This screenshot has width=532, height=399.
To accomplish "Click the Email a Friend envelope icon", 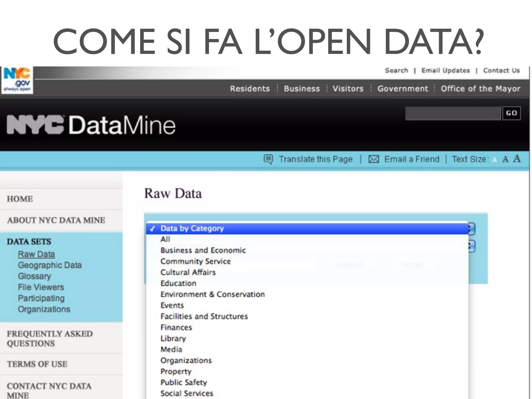I will point(374,159).
